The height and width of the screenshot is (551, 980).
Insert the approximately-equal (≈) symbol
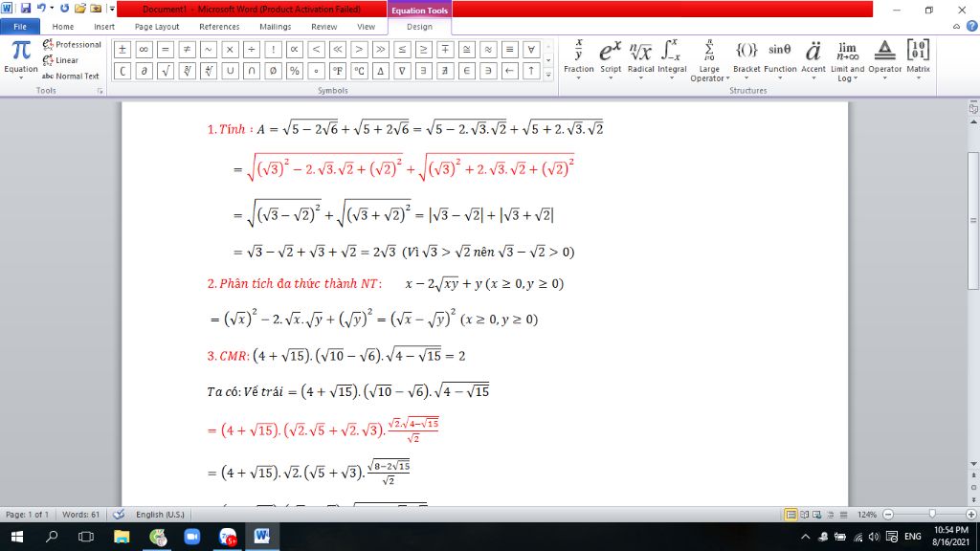pyautogui.click(x=488, y=50)
